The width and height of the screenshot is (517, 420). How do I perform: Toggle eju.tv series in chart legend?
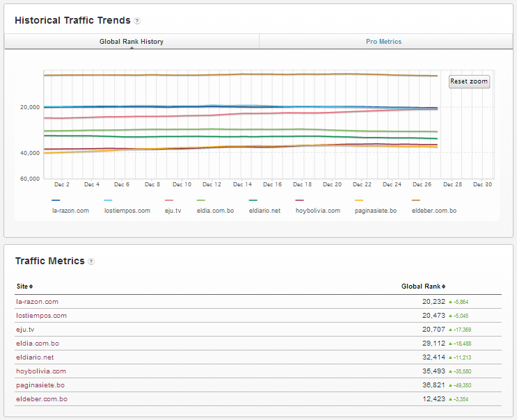click(x=173, y=210)
